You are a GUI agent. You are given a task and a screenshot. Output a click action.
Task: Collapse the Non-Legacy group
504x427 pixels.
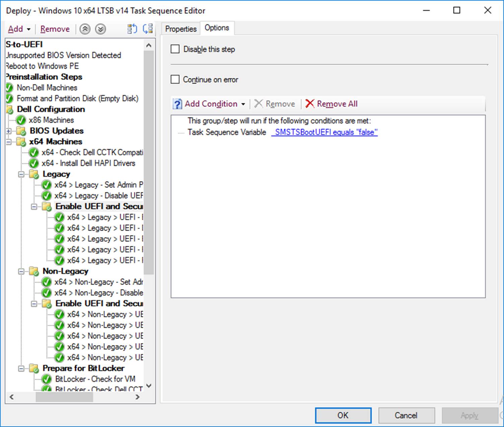[x=21, y=272]
